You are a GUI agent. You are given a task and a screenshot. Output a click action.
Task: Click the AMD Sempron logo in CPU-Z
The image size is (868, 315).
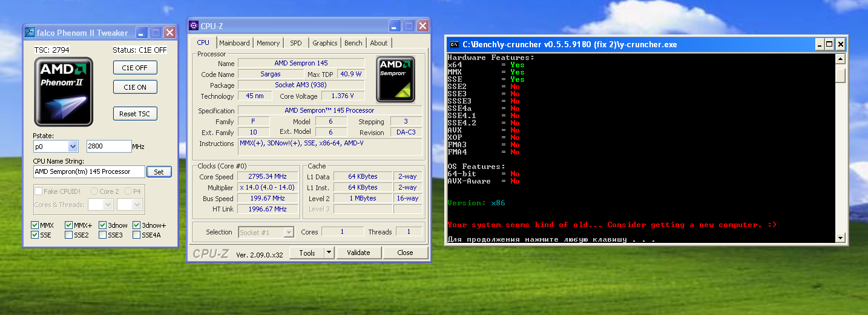point(395,79)
